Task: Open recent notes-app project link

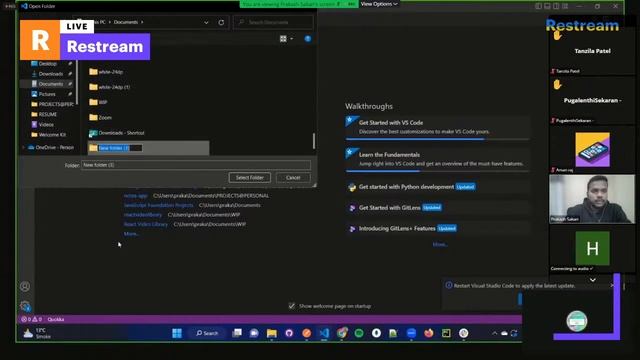Action: click(x=136, y=196)
